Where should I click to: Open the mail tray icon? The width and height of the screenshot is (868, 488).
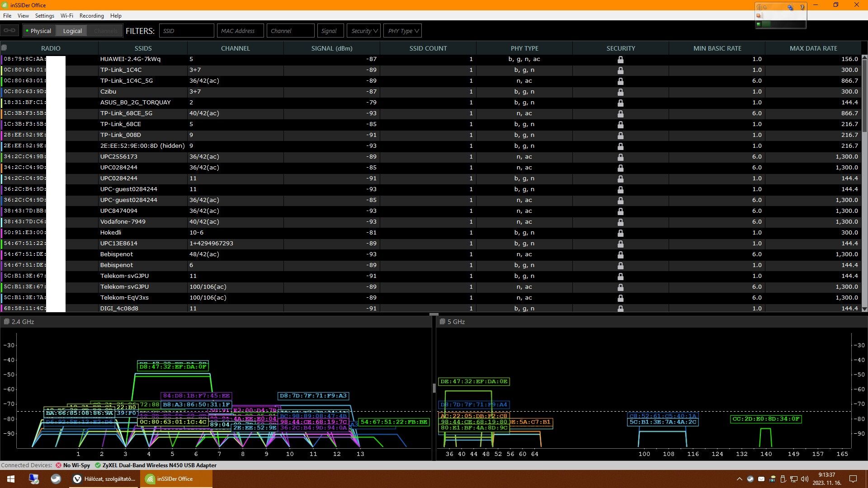(x=761, y=479)
